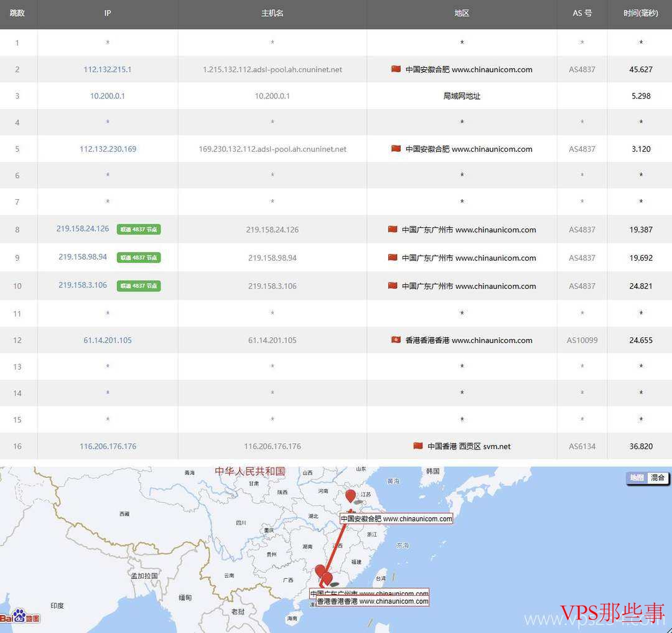Viewport: 672px width, 633px height.
Task: Click the Hong Kong flag icon in hop 12 row
Action: [396, 340]
